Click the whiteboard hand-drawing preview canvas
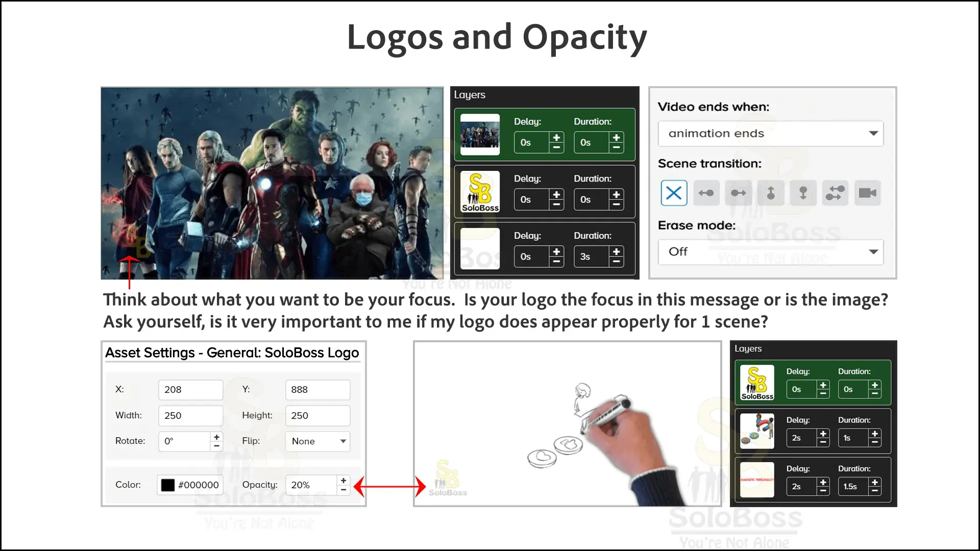This screenshot has width=980, height=551. (x=568, y=424)
